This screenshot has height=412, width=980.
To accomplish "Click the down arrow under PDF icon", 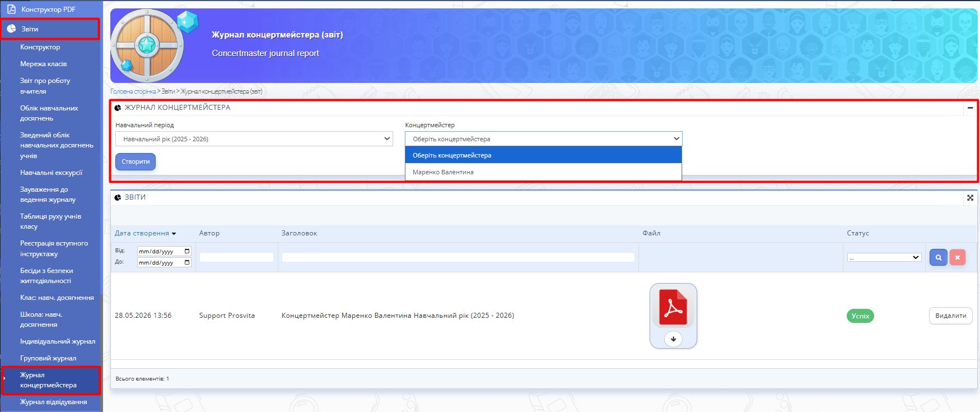I will pos(673,339).
